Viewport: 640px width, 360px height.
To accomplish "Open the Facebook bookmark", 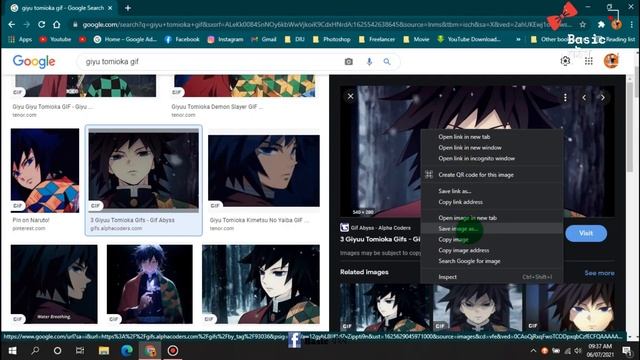I will click(182, 39).
